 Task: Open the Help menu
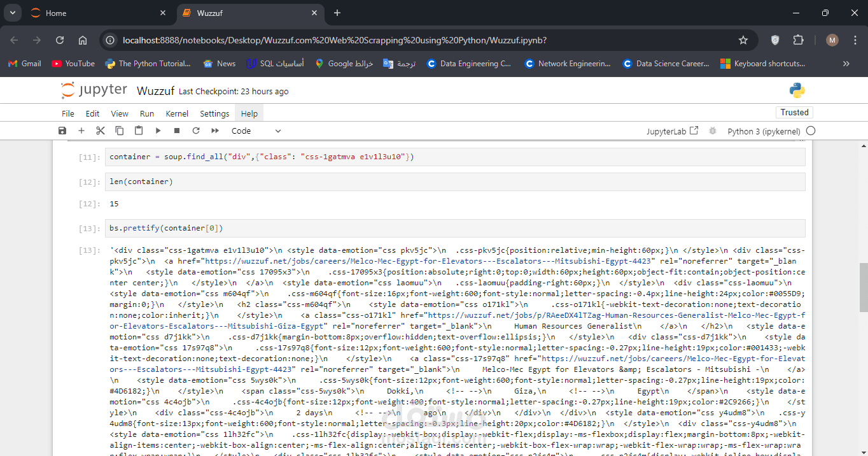tap(249, 113)
